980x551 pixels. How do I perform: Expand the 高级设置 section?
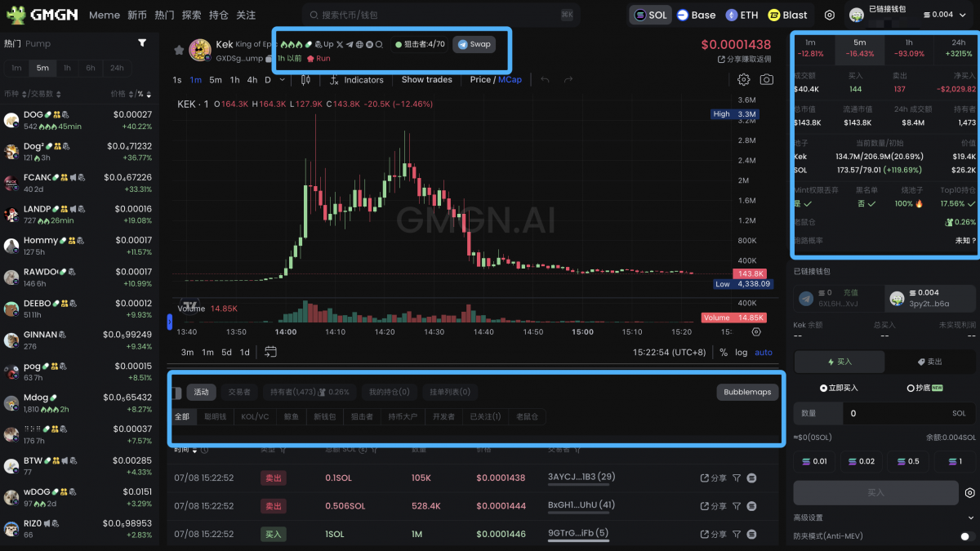pos(884,518)
